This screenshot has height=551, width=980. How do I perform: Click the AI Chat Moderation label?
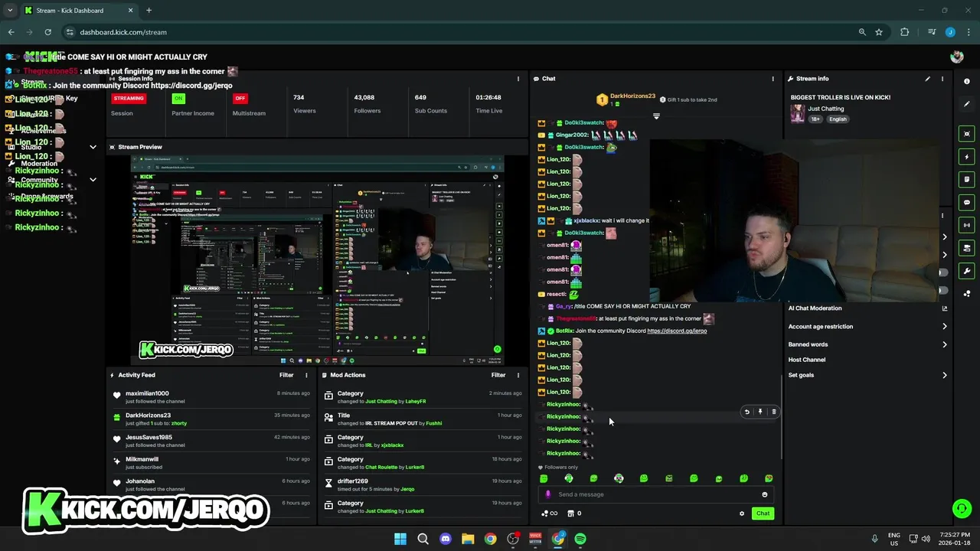coord(815,308)
